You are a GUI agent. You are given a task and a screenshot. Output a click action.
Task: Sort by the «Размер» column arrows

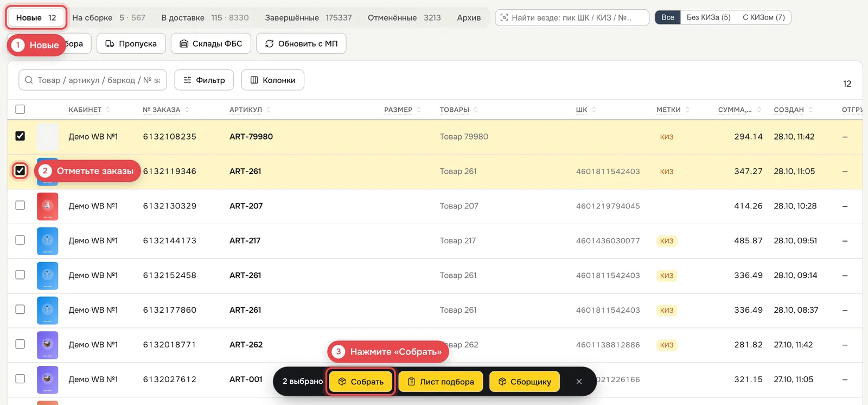click(419, 110)
